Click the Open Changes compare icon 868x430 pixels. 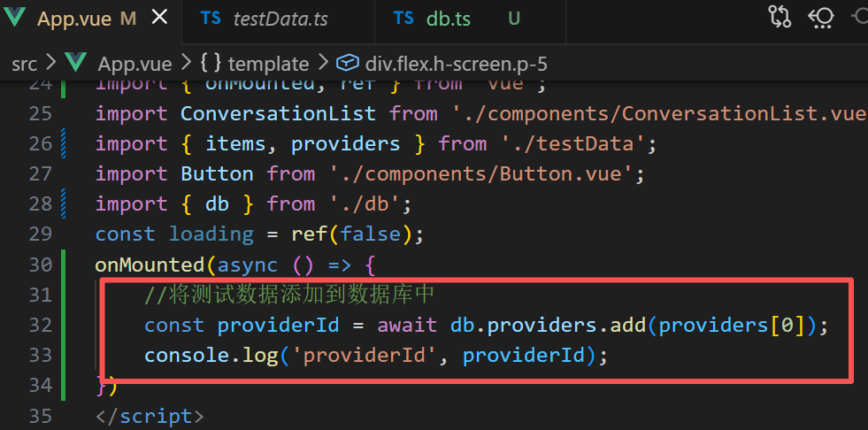click(x=780, y=17)
